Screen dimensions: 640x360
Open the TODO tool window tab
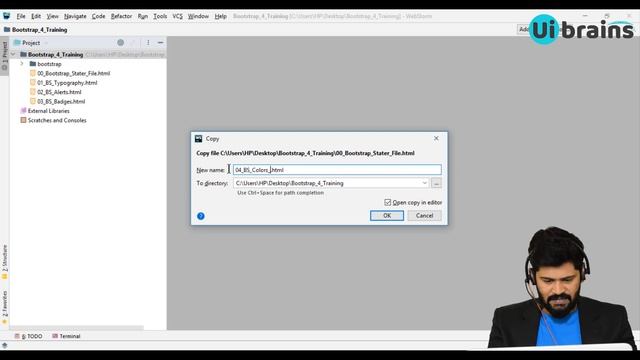point(29,336)
